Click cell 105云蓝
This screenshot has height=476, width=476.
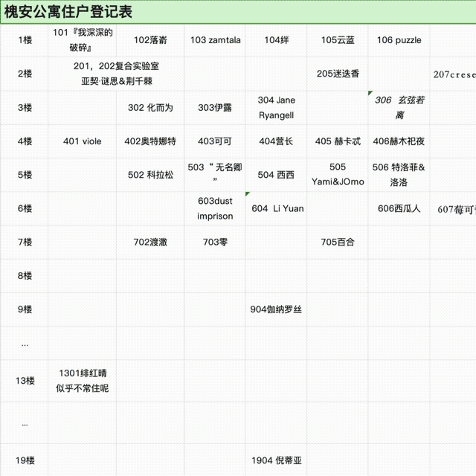[338, 40]
